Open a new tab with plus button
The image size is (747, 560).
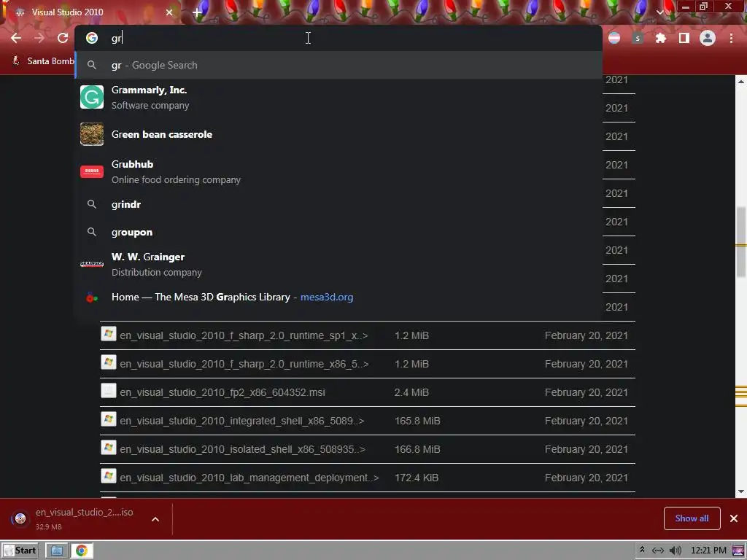click(197, 13)
